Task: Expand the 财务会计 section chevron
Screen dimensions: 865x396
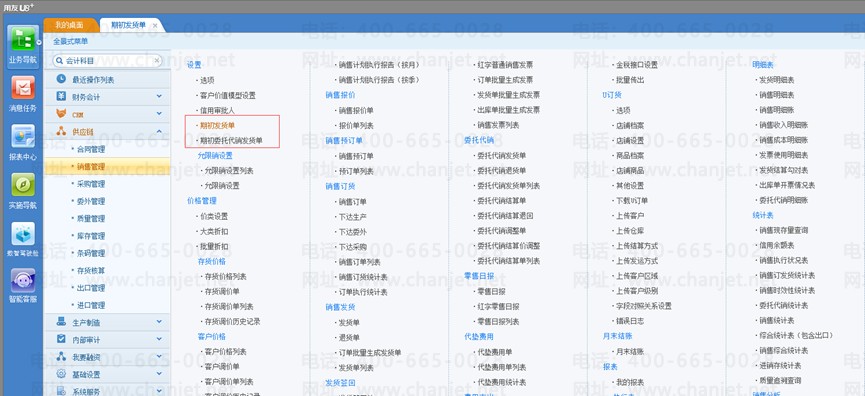Action: coord(159,97)
